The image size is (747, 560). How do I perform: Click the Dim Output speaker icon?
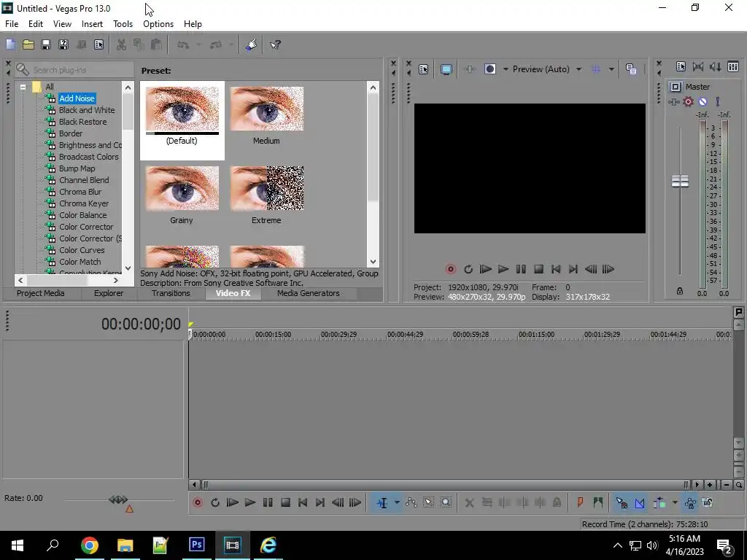(x=715, y=66)
